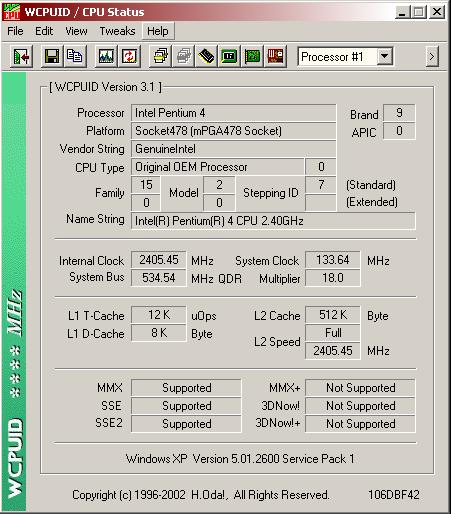The width and height of the screenshot is (451, 514).
Task: Click the Multiplier value '18.0'
Action: [333, 278]
